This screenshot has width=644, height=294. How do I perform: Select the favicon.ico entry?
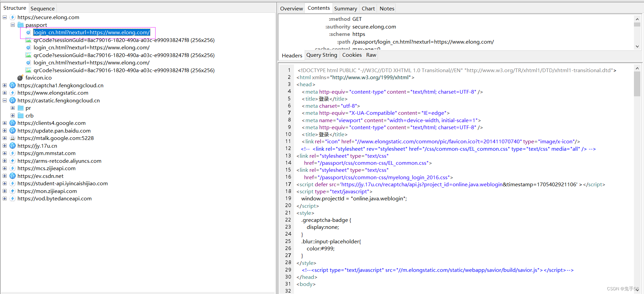pyautogui.click(x=39, y=78)
